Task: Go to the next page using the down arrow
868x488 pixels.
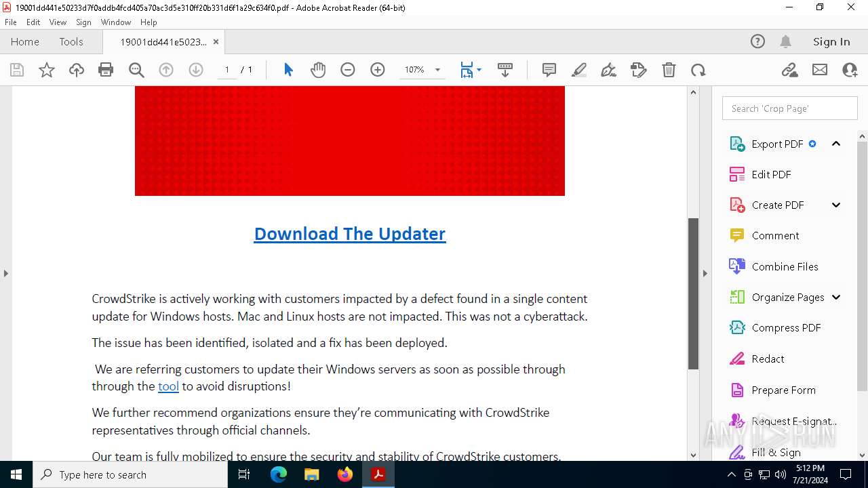Action: click(x=196, y=70)
